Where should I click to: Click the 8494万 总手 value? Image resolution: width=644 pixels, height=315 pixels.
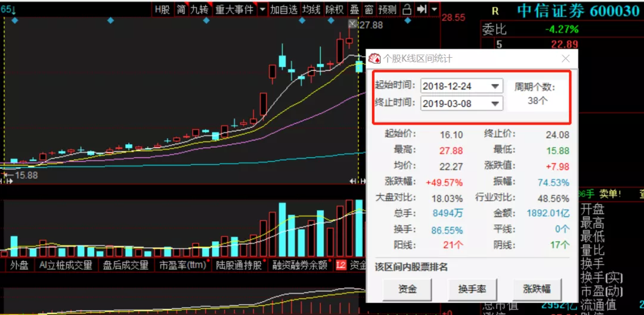tap(448, 213)
